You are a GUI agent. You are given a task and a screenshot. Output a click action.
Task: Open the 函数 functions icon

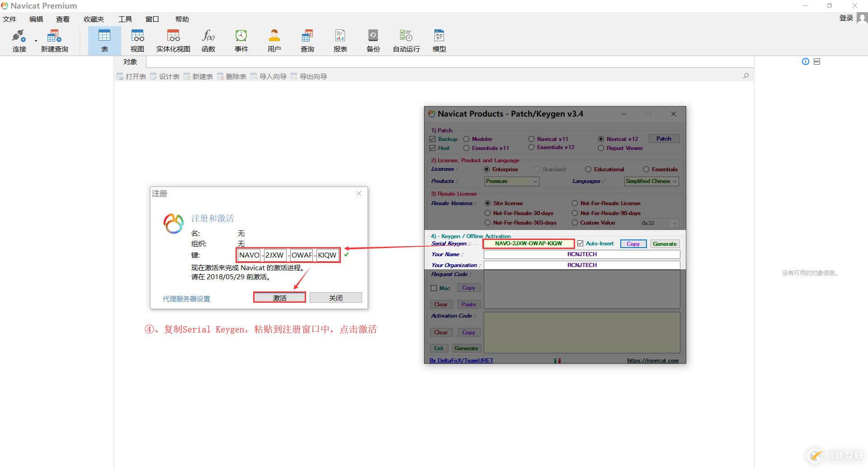tap(208, 41)
